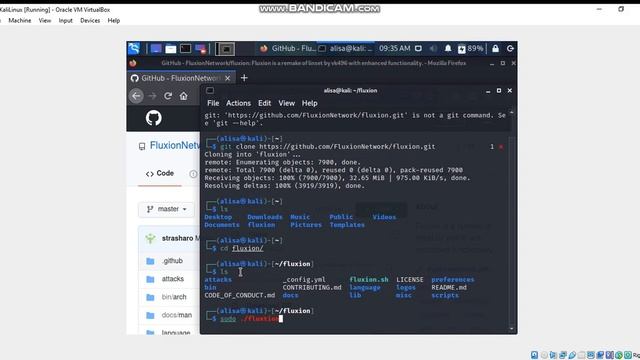Viewport: 640px width, 360px height.
Task: Open the attacks folder in GitHub list
Action: pyautogui.click(x=173, y=279)
